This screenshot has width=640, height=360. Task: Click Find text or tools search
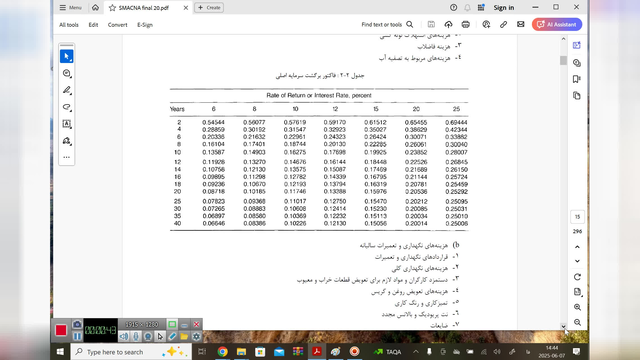coord(387,24)
